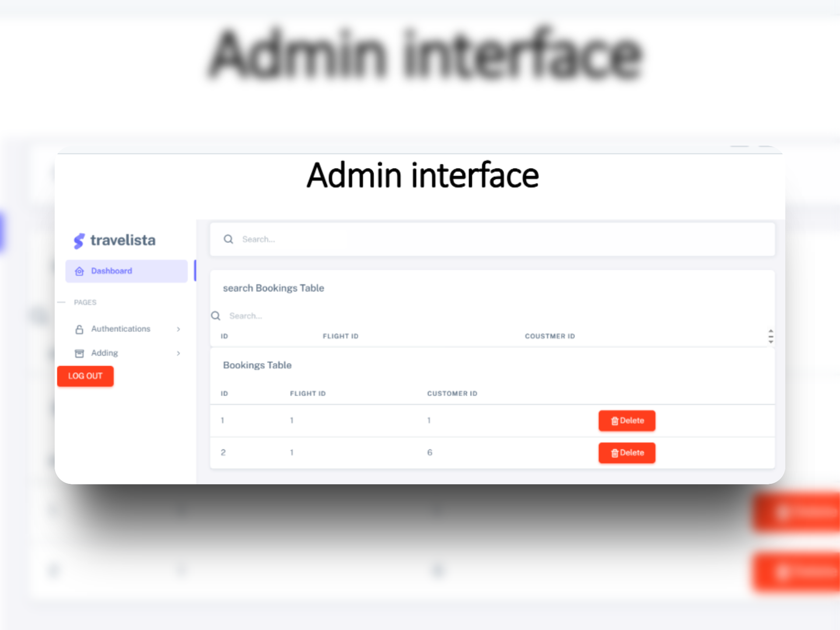840x630 pixels.
Task: Click the Authentications lock icon
Action: (x=79, y=329)
